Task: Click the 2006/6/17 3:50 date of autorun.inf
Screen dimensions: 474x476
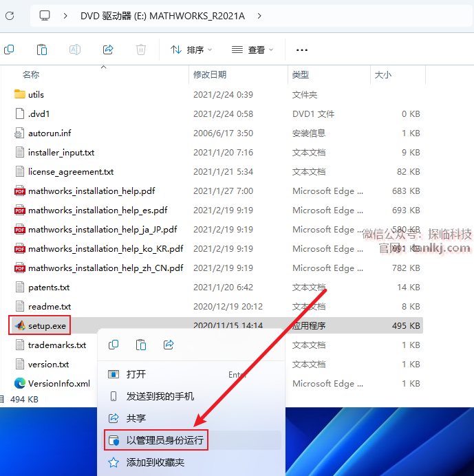Action: tap(223, 133)
